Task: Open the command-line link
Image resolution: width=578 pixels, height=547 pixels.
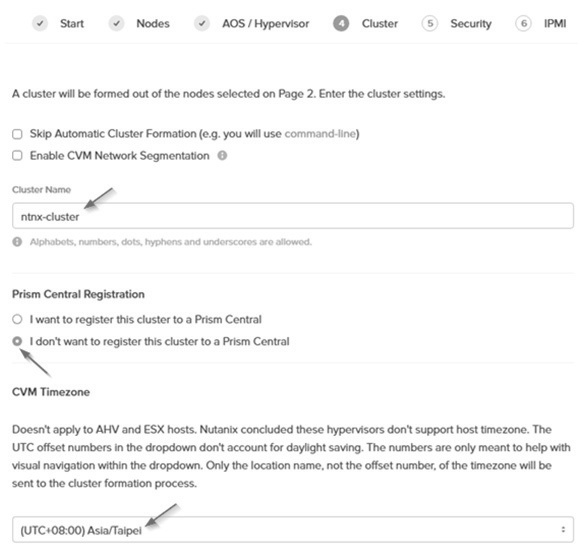Action: 320,134
